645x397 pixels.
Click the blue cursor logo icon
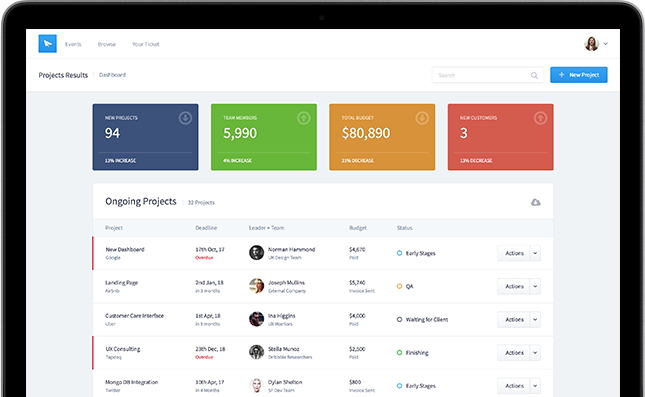pyautogui.click(x=47, y=44)
